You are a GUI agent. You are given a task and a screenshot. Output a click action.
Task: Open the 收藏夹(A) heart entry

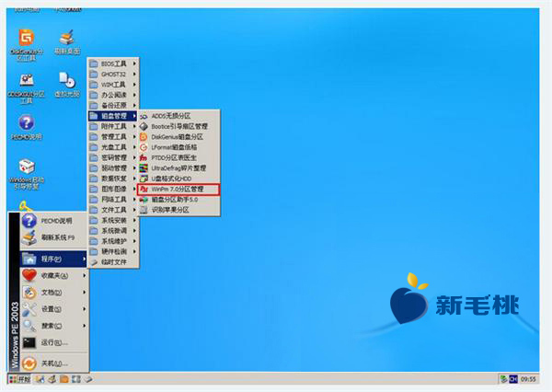[54, 275]
